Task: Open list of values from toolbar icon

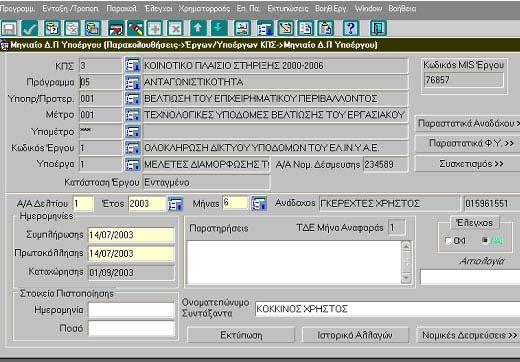Action: [x=265, y=28]
